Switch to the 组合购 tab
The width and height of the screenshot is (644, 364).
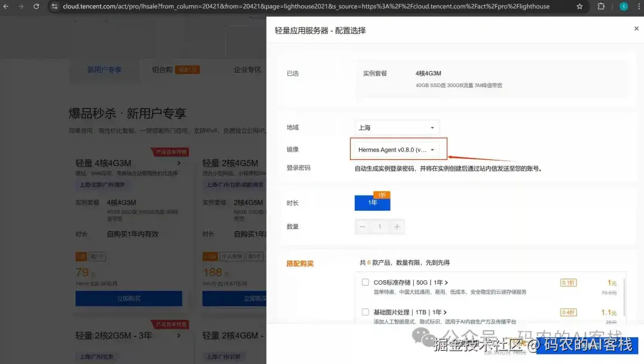click(162, 69)
